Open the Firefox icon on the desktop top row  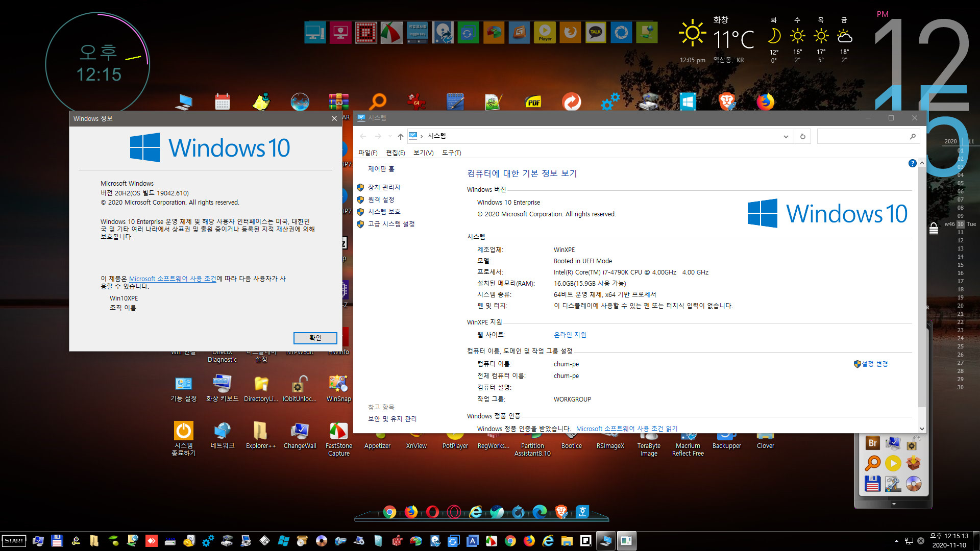(765, 102)
